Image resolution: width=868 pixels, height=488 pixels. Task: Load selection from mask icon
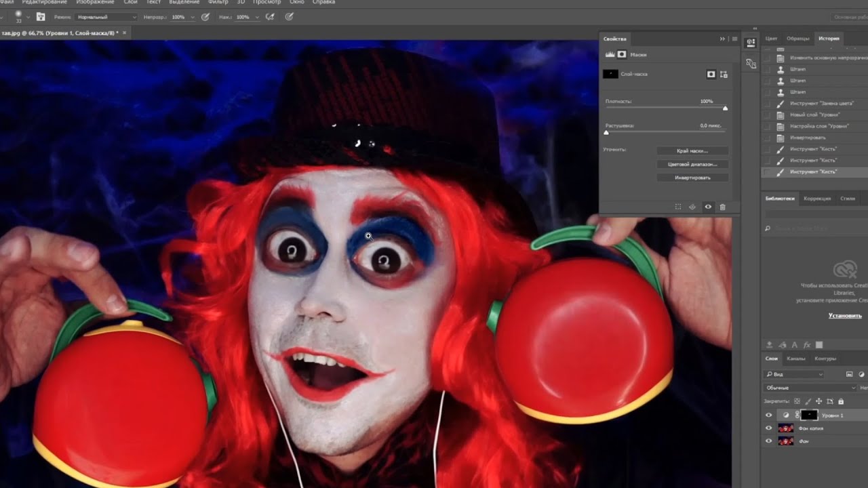click(x=678, y=207)
